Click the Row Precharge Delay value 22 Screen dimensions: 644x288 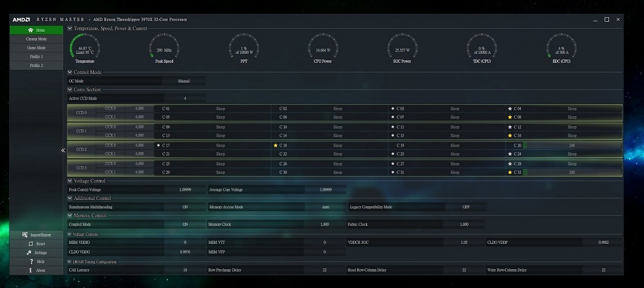pyautogui.click(x=324, y=270)
